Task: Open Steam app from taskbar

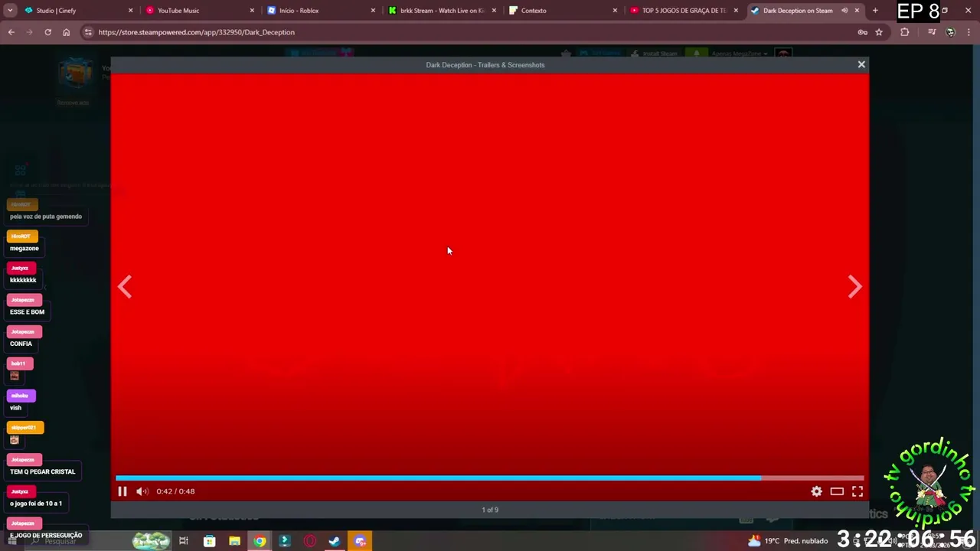Action: click(x=335, y=541)
